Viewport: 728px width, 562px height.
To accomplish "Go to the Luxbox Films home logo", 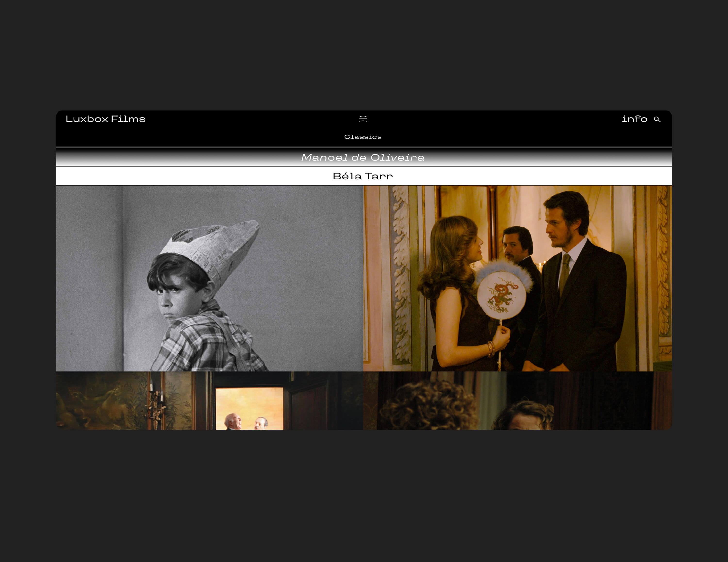I will click(x=105, y=119).
